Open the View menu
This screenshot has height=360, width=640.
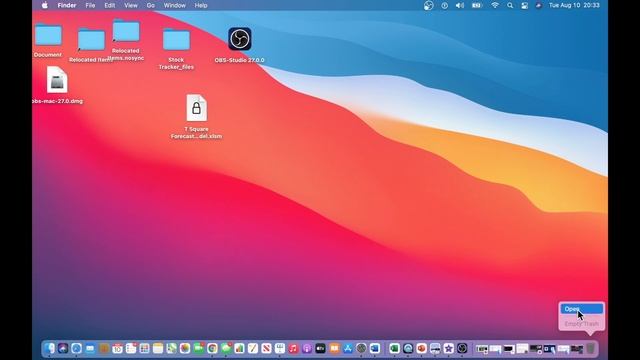coord(131,5)
